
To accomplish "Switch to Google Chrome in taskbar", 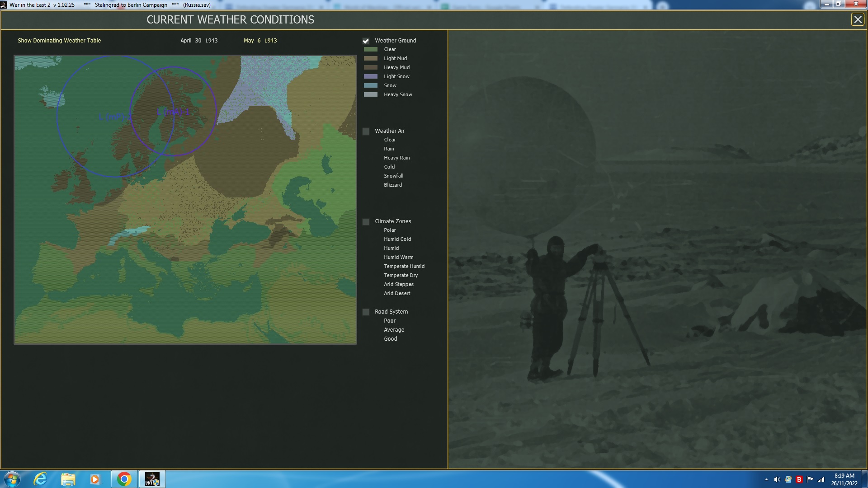I will 124,479.
